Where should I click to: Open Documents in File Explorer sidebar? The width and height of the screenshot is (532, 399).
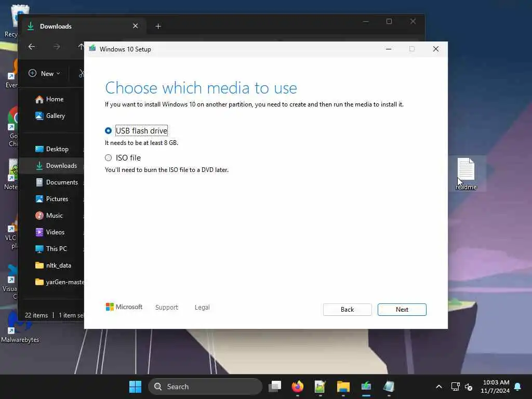[x=57, y=182]
